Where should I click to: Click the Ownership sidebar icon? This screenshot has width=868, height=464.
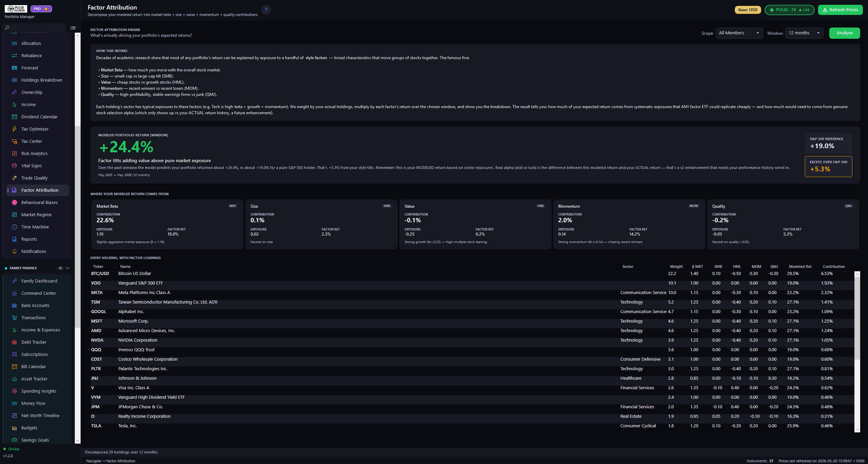pos(14,92)
